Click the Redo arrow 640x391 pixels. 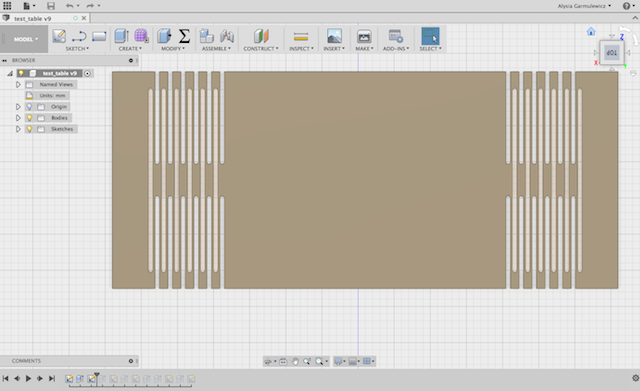[90, 6]
